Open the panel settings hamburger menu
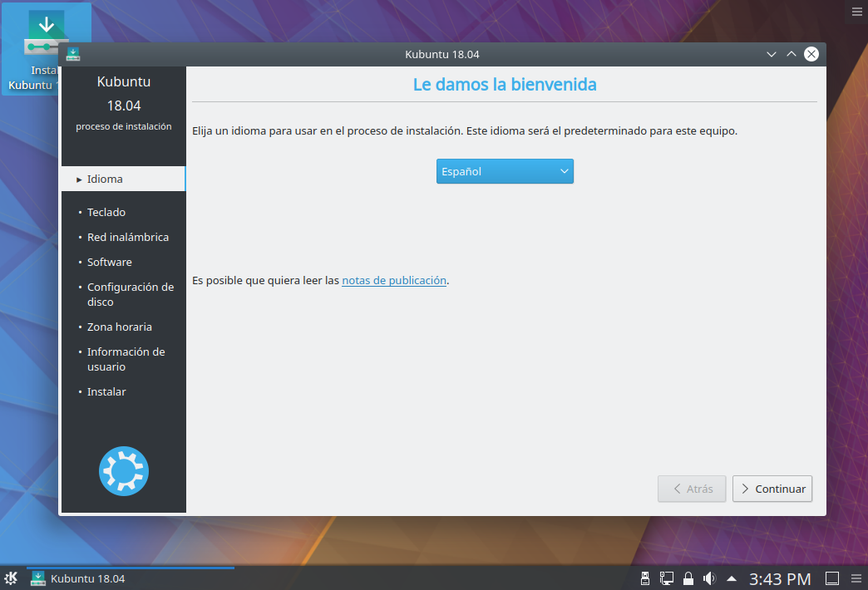868x590 pixels. pos(856,578)
